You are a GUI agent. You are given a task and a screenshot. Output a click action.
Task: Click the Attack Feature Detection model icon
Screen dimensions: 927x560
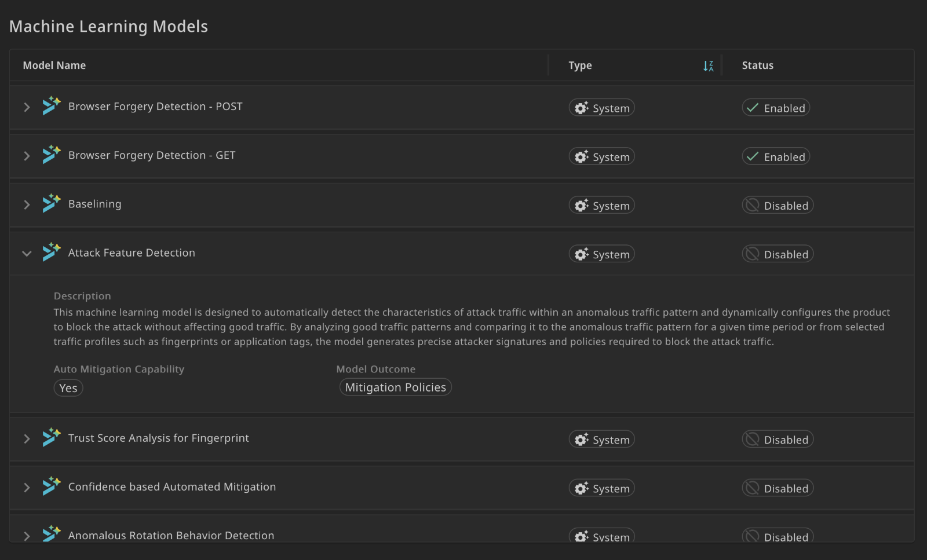(x=51, y=252)
